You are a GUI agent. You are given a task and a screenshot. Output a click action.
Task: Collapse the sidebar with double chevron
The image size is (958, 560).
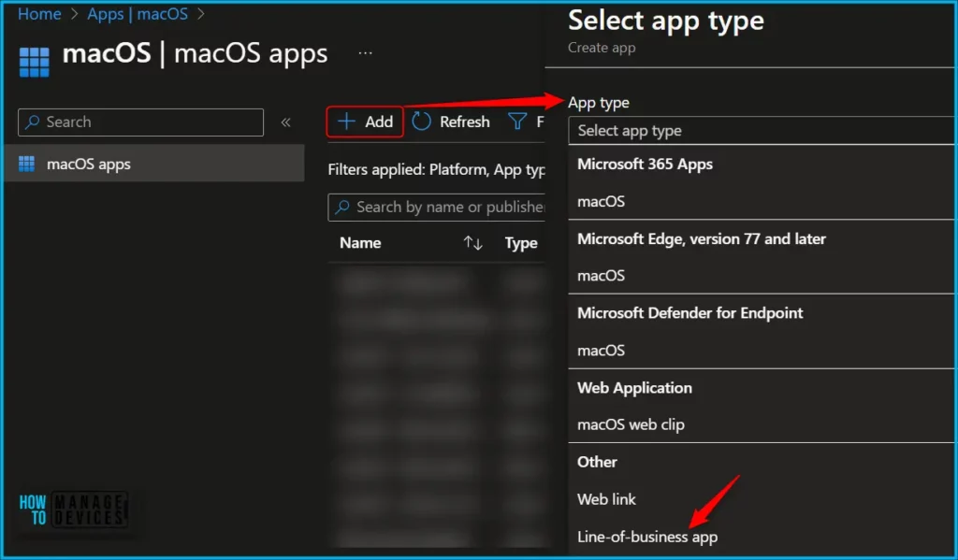point(285,122)
